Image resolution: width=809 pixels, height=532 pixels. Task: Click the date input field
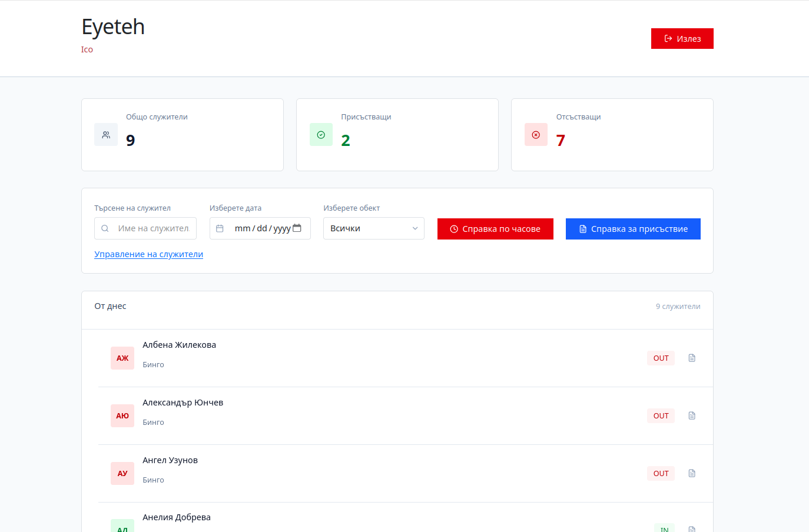click(260, 228)
